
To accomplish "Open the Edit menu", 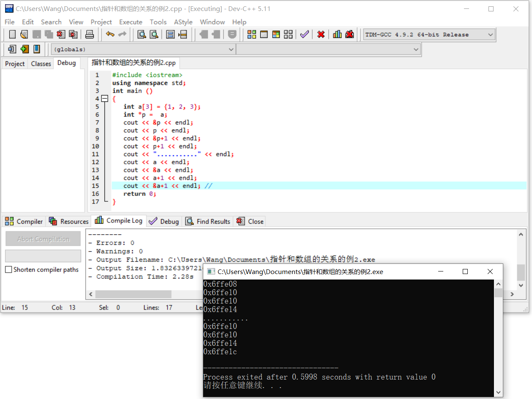I will tap(28, 22).
